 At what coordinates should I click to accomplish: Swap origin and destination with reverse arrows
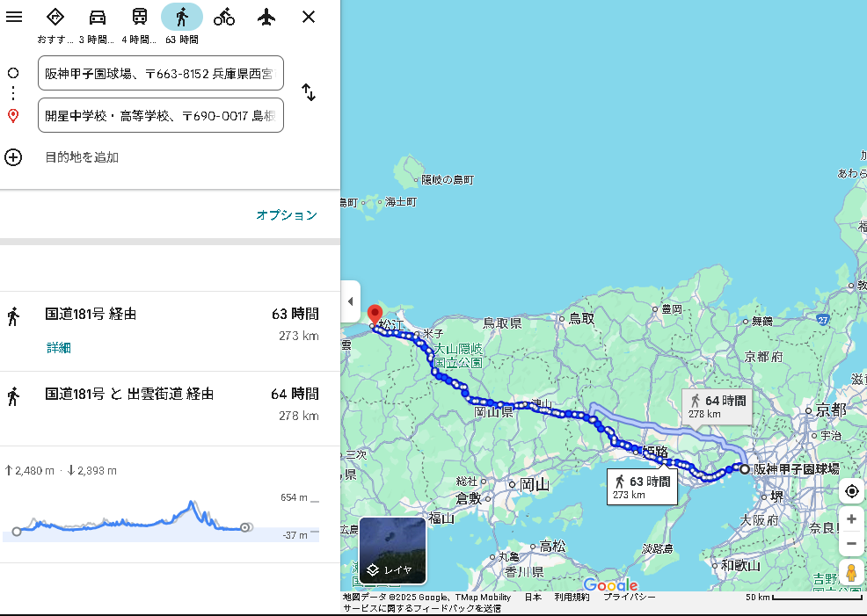pos(309,92)
